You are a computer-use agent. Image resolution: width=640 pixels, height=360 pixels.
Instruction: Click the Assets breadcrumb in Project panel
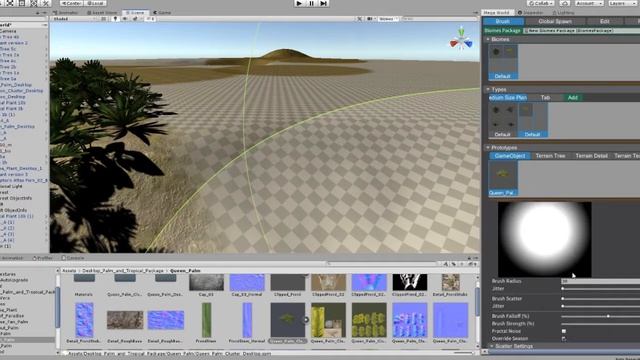tap(69, 271)
